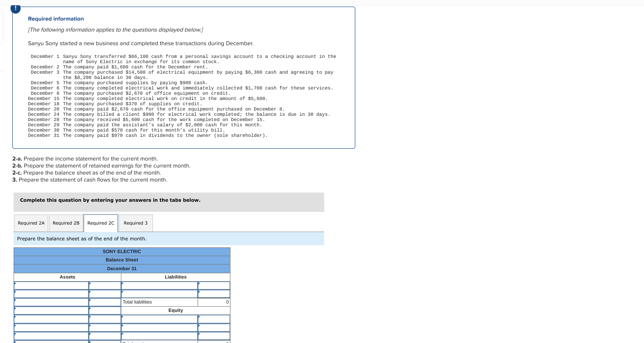Open third equity name dropdown under Equity
Screen dimensions: 644x343
(159, 336)
